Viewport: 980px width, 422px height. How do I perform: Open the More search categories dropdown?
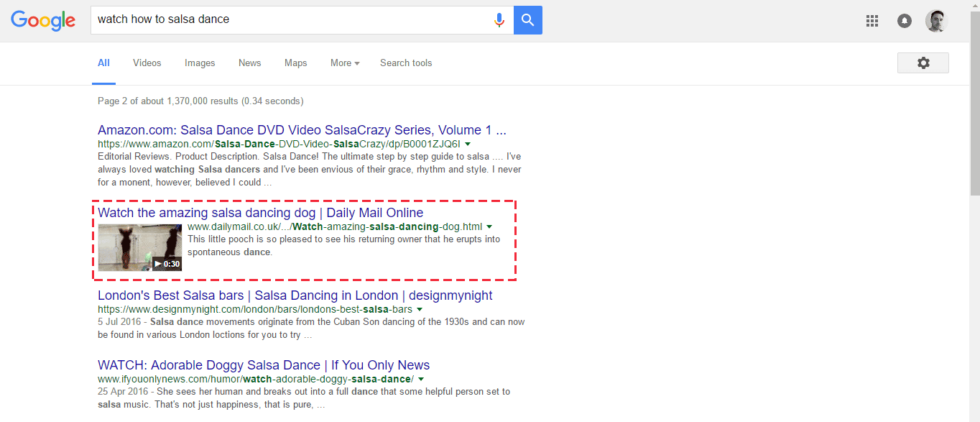coord(344,63)
